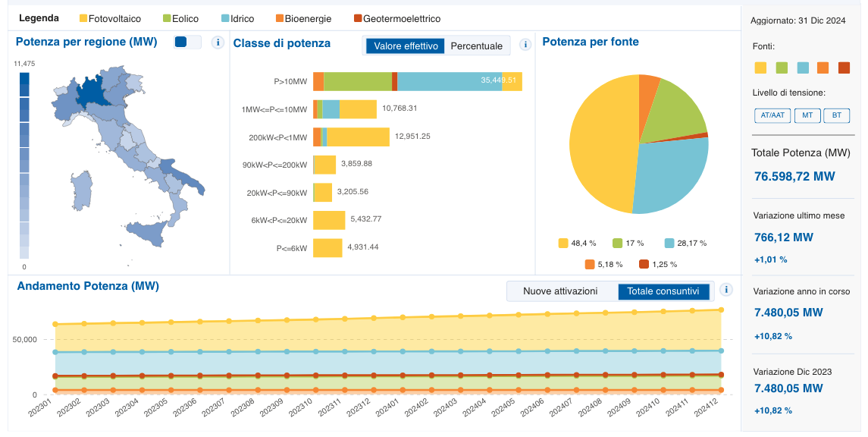This screenshot has height=437, width=868.
Task: Click the map color scale bar
Action: (24, 165)
